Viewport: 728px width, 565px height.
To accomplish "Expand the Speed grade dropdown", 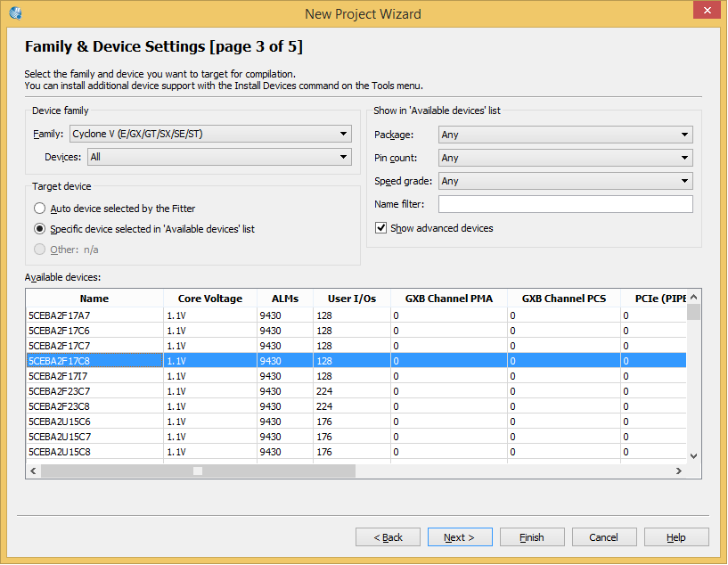I will coord(566,181).
